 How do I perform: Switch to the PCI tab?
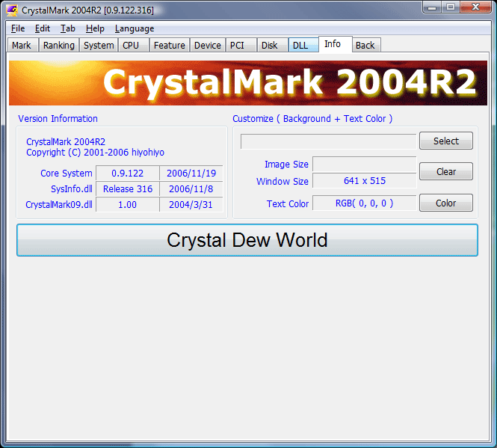(x=241, y=46)
